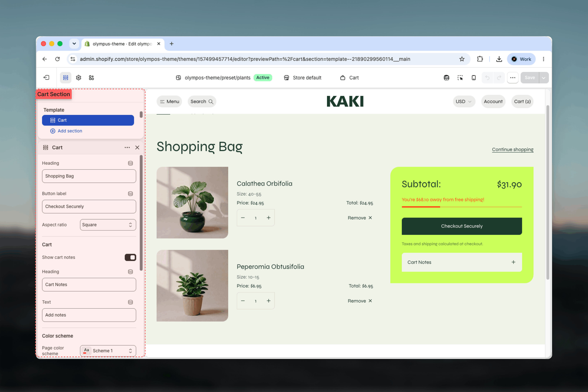This screenshot has height=392, width=588.
Task: Open the storefront Menu button
Action: [x=169, y=101]
